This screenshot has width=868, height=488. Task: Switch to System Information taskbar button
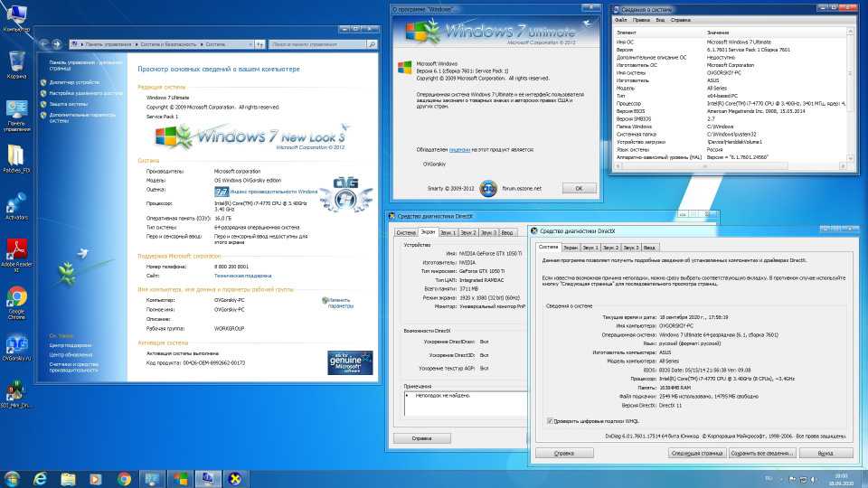[208, 479]
